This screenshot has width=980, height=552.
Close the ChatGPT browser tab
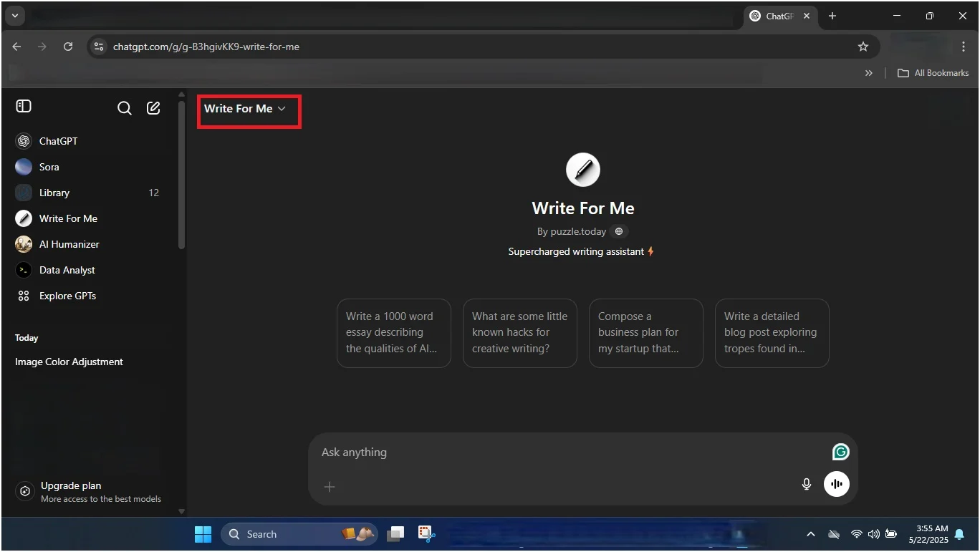click(x=807, y=16)
